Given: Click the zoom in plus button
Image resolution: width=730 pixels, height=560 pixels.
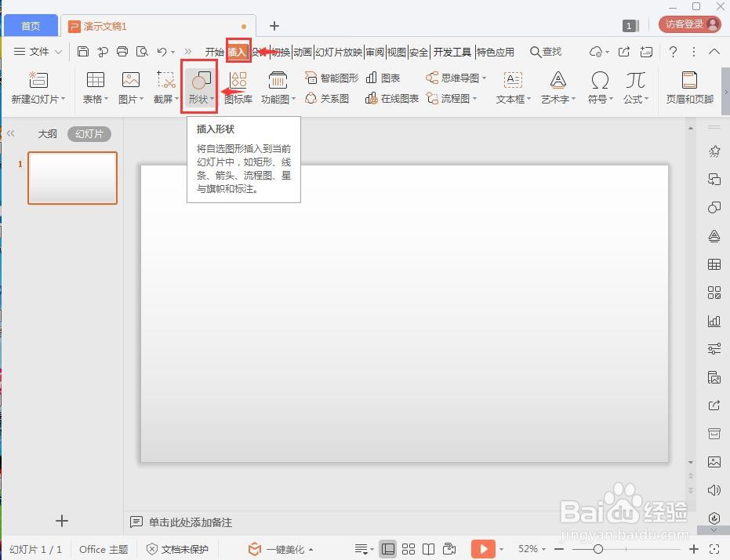Looking at the screenshot, I should click(694, 549).
